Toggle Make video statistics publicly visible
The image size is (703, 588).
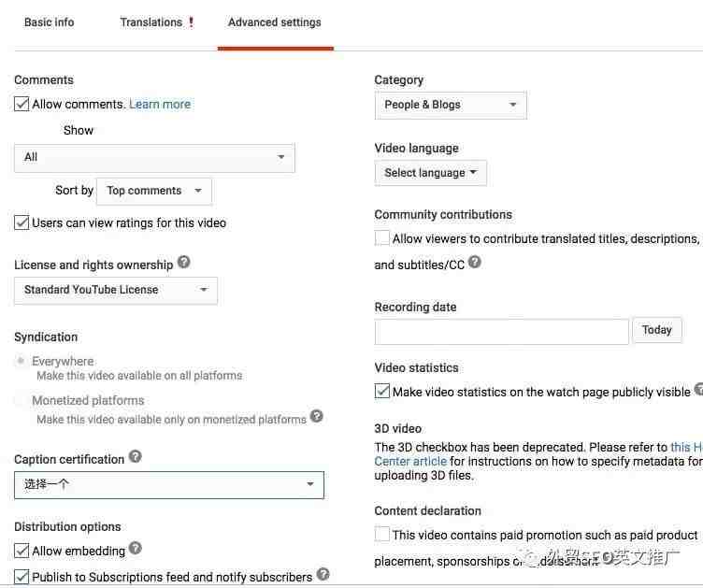pyautogui.click(x=382, y=392)
